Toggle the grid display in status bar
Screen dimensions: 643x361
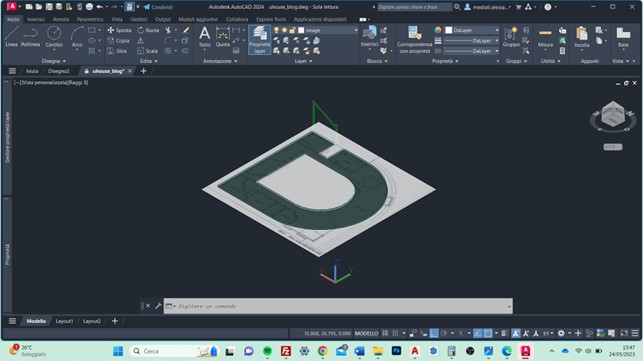(x=385, y=333)
